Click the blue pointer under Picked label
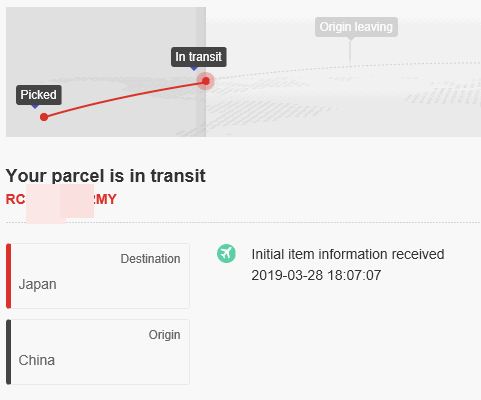The image size is (481, 400). click(x=35, y=107)
